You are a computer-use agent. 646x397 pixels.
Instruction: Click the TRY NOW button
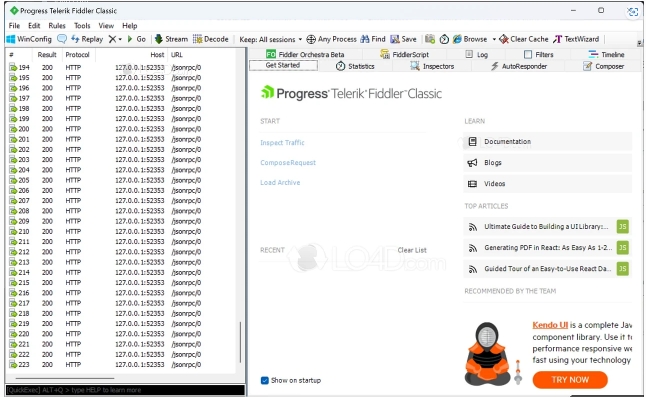tap(570, 380)
